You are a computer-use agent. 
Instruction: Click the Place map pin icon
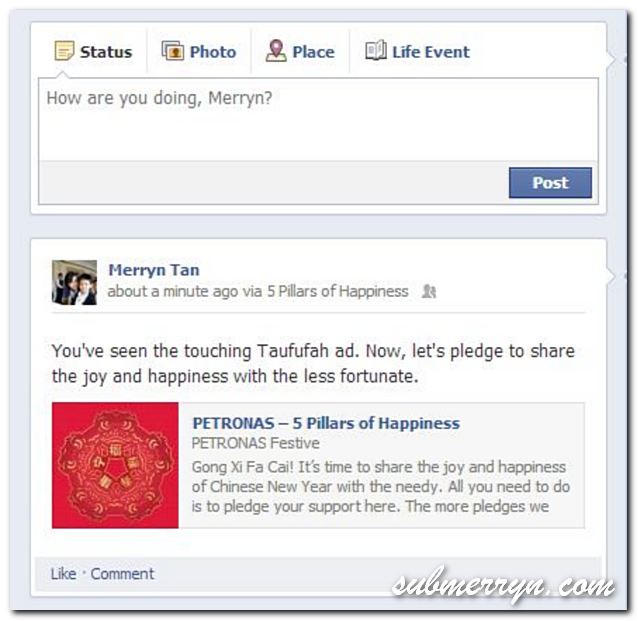[x=276, y=50]
